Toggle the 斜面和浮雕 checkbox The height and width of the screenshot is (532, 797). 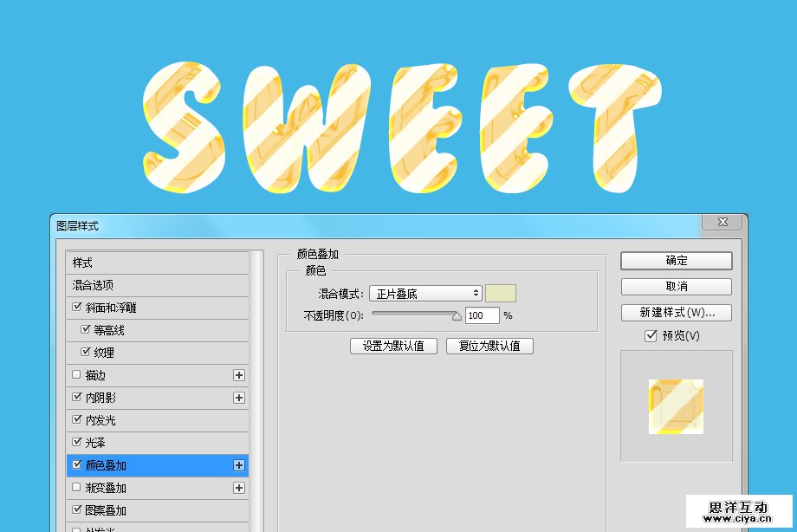[77, 307]
